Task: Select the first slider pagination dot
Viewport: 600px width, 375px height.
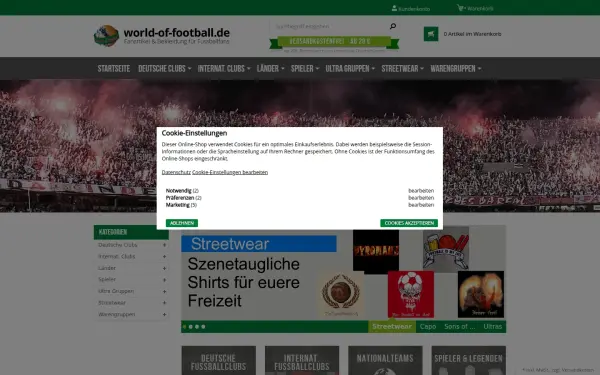Action: point(184,327)
